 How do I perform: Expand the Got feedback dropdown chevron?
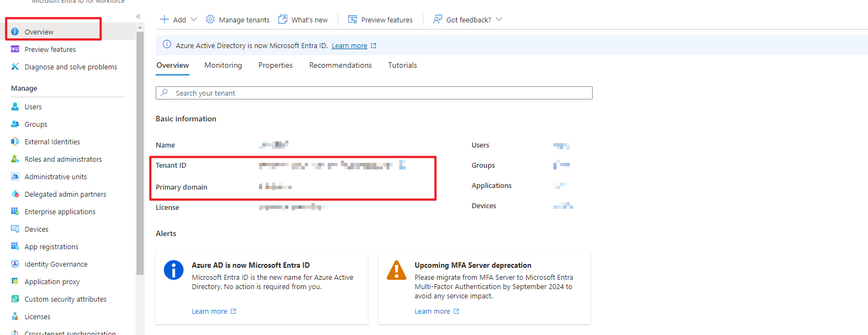click(x=499, y=20)
